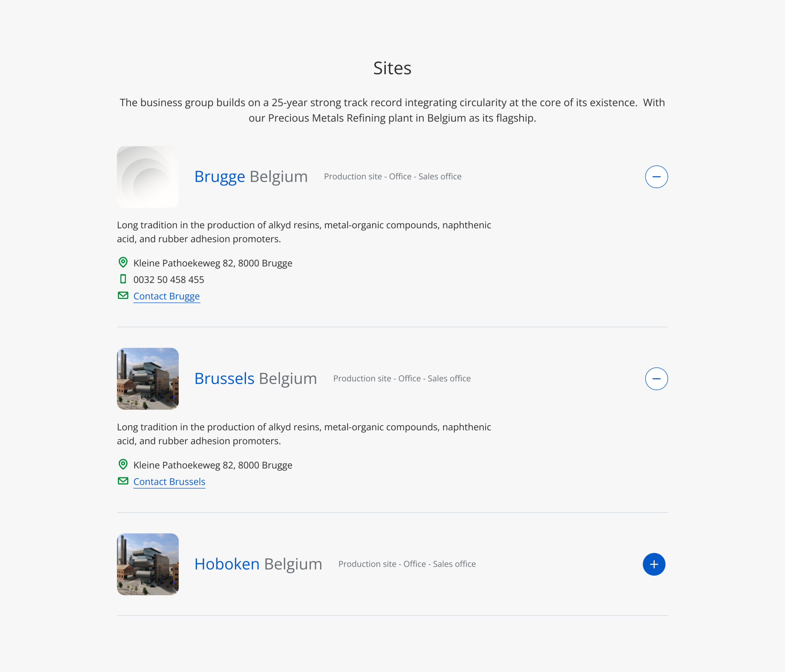Open the Contact Brussels link
The height and width of the screenshot is (672, 785).
[x=169, y=481]
